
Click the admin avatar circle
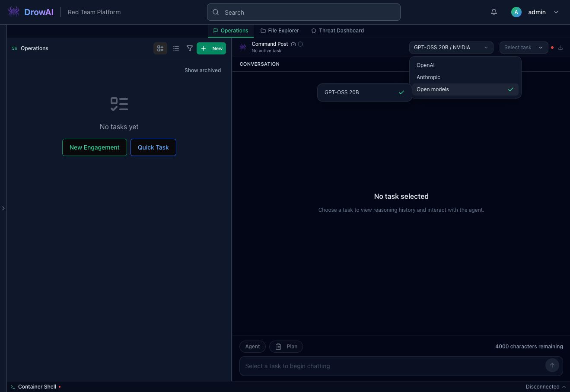click(516, 12)
